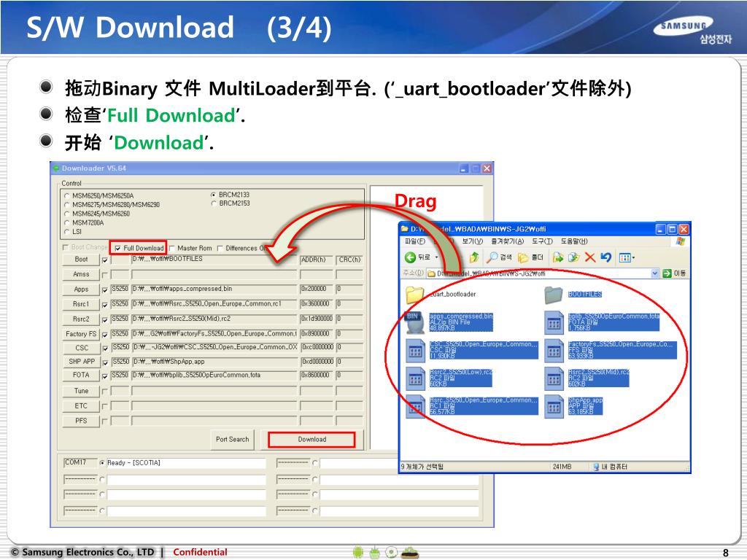Select the Rsrc2_S5250(Low).rc2 file icon
Viewport: 747px width, 560px height.
414,378
